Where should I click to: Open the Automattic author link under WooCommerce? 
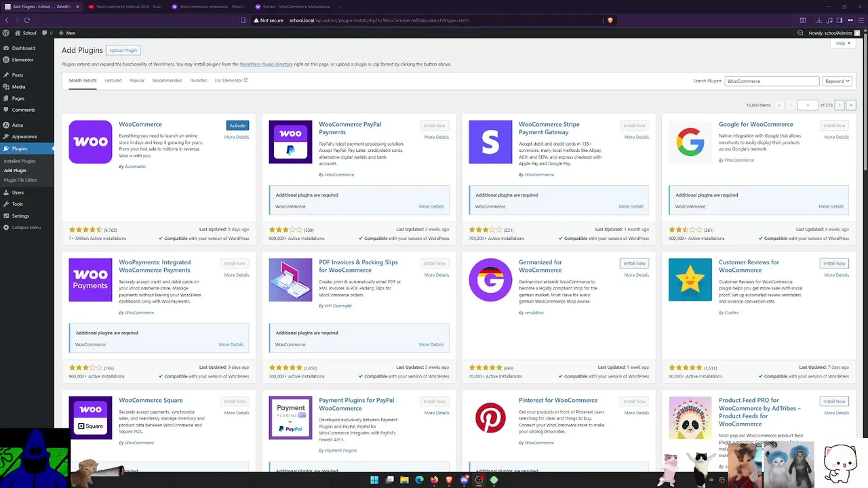[135, 167]
